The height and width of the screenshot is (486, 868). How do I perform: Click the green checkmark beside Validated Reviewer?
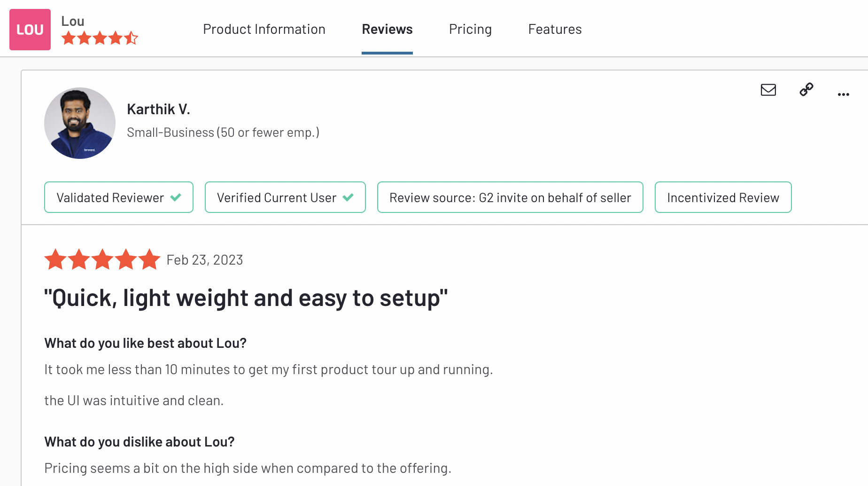(x=176, y=197)
